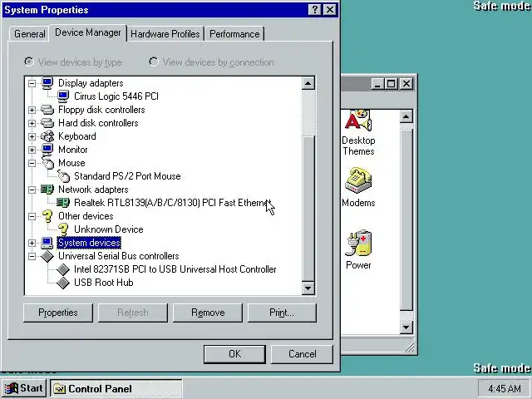The width and height of the screenshot is (532, 399).
Task: Click the Network adapters card icon
Action: pos(47,190)
